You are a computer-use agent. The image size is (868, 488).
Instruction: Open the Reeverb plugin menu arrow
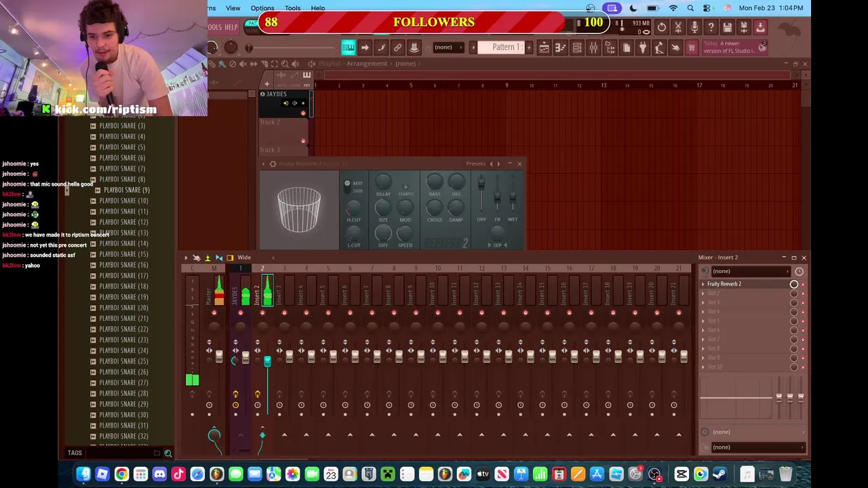click(x=265, y=164)
